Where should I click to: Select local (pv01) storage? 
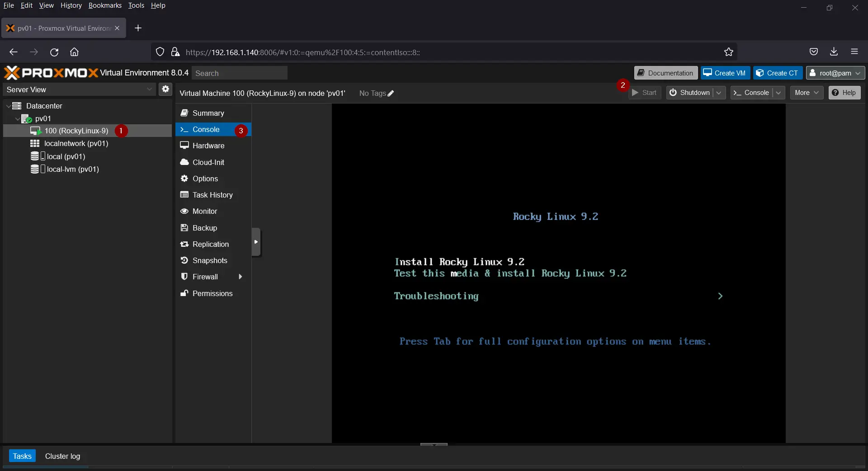click(87, 156)
